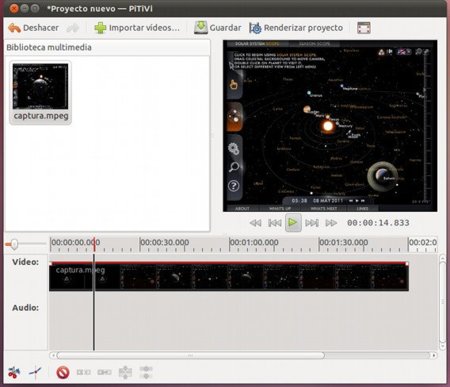Viewport: 450px width, 387px height.
Task: Select captura.mpeg thumbnail in library
Action: point(40,92)
